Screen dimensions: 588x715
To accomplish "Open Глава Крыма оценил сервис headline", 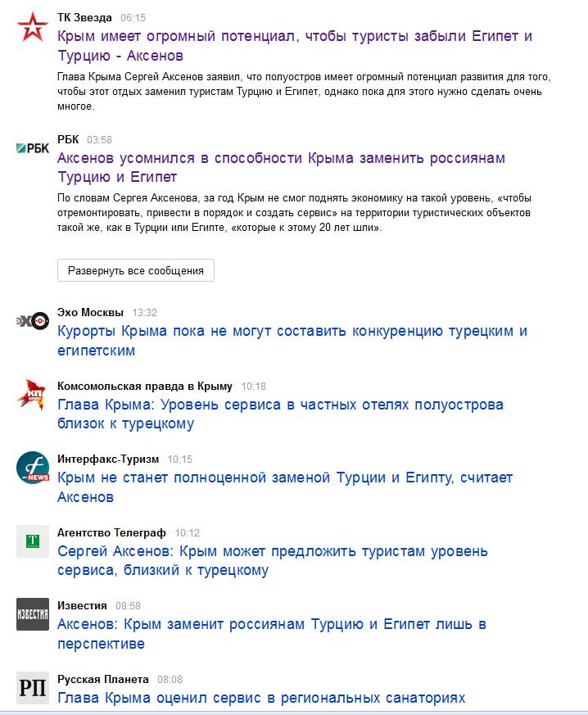I will point(261,698).
